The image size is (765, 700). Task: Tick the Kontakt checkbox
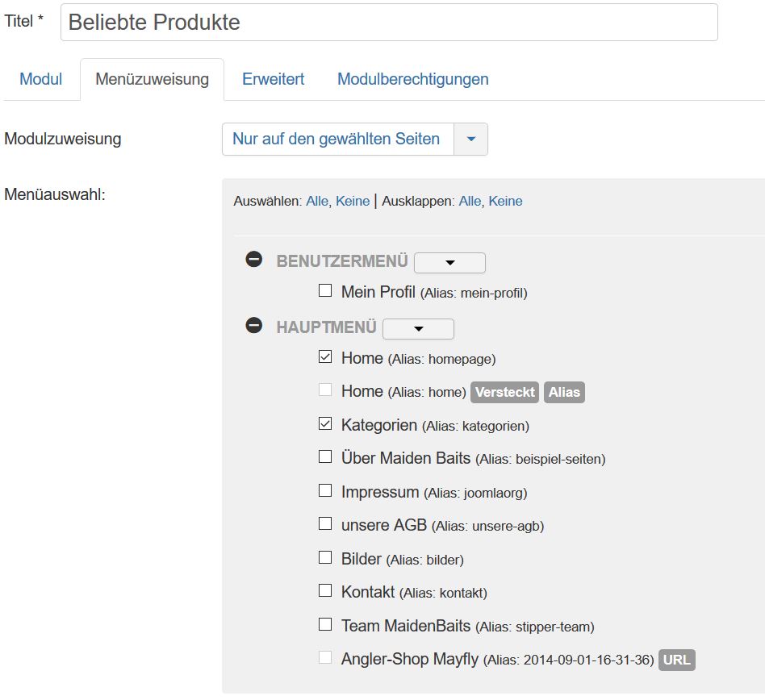point(325,590)
